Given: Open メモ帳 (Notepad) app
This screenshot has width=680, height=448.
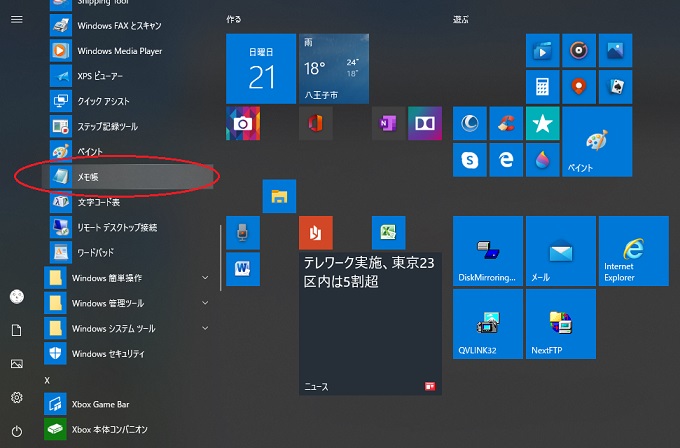Looking at the screenshot, I should coord(128,177).
